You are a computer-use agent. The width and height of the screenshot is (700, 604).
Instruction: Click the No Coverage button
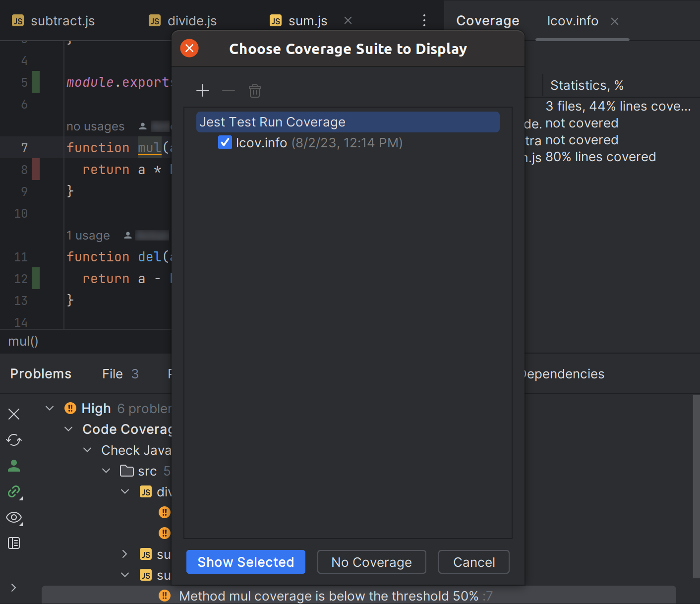tap(371, 562)
